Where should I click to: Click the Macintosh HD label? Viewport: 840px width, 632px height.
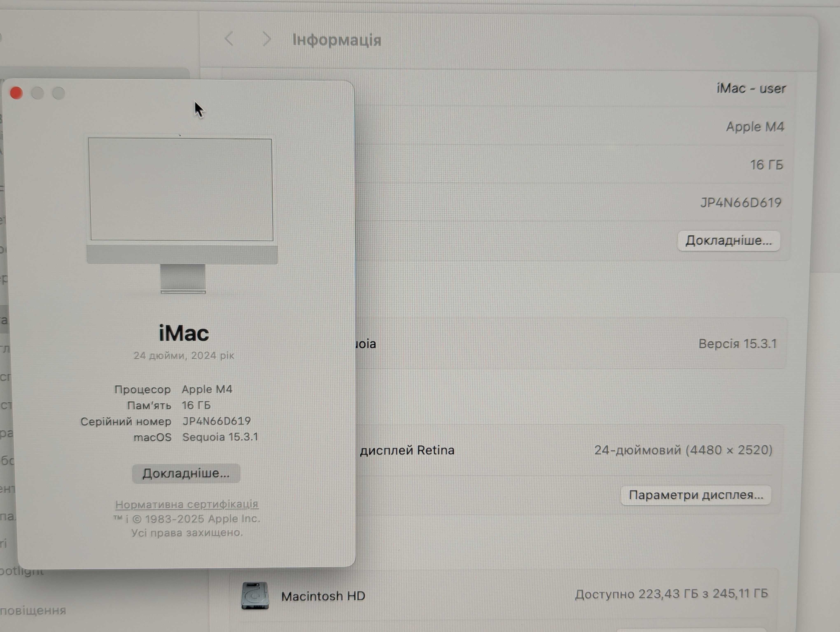[x=323, y=596]
